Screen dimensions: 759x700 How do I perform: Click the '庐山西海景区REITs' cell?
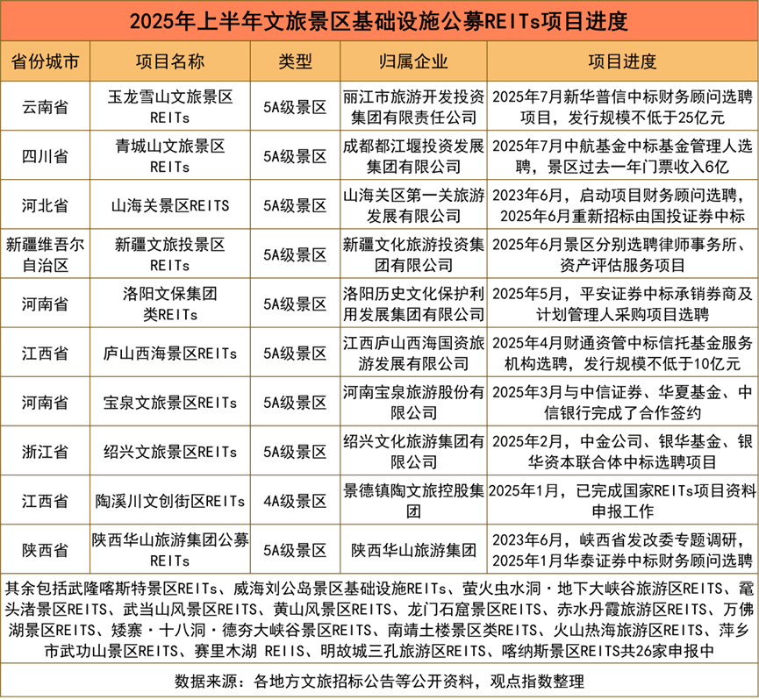170,354
